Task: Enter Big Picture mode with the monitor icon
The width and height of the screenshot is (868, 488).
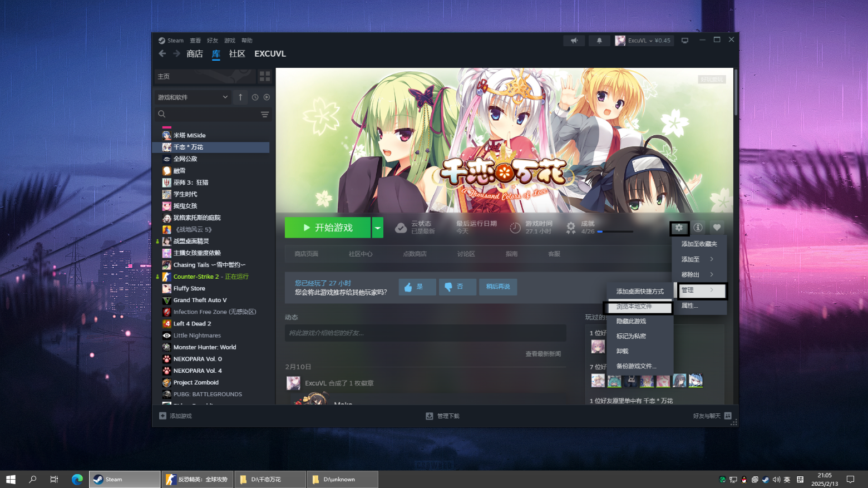Action: point(685,40)
